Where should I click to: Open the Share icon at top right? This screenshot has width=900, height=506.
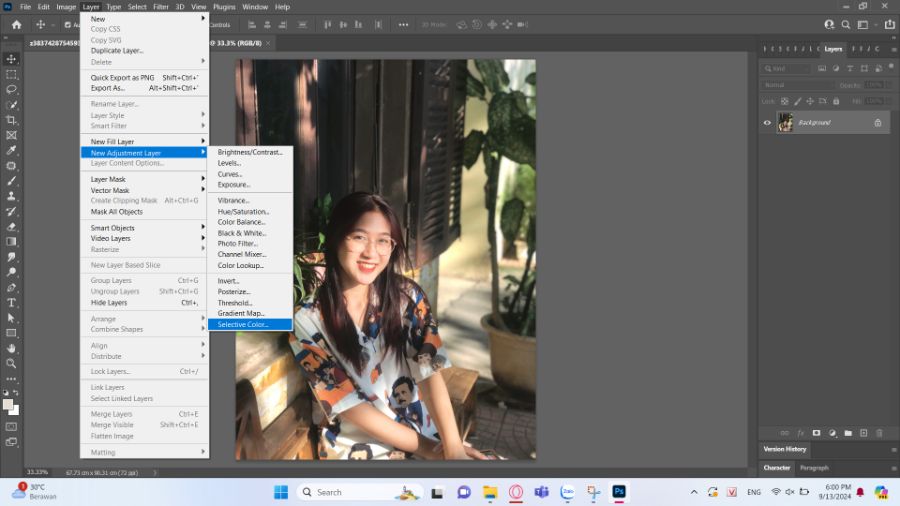(x=889, y=25)
